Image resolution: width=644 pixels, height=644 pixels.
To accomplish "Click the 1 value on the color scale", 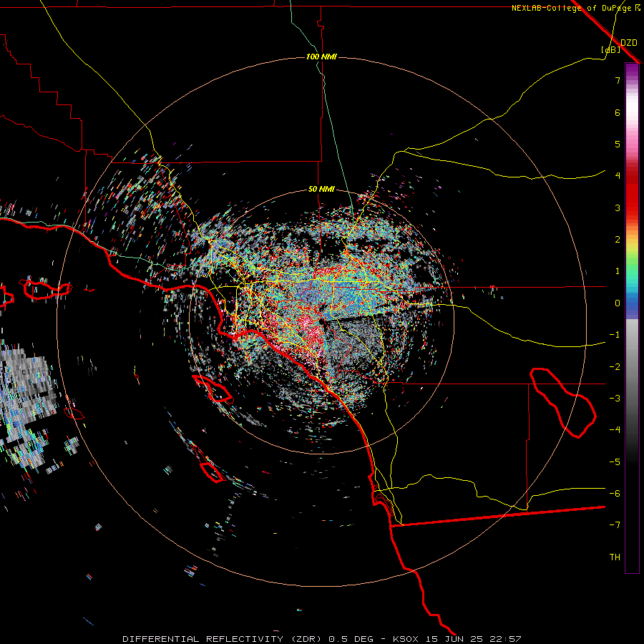I will pos(618,271).
